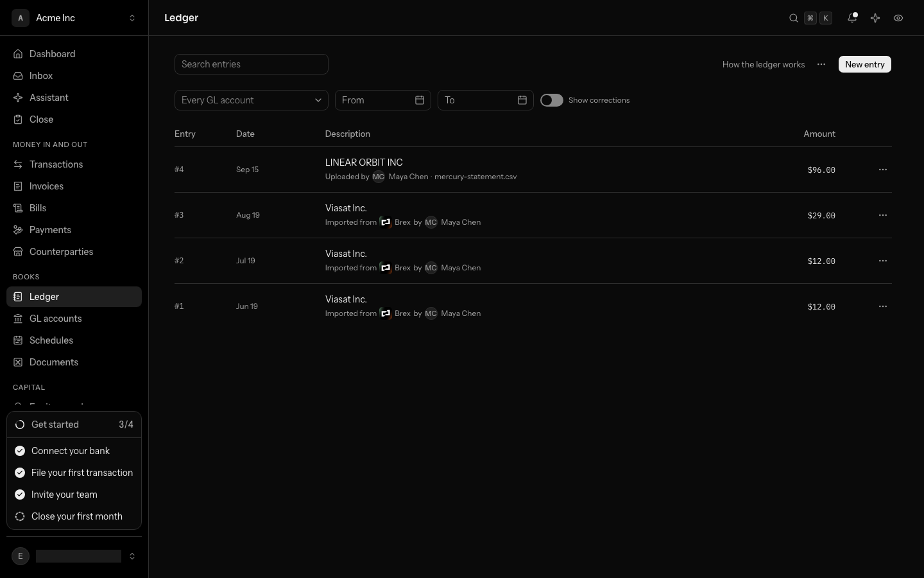Viewport: 924px width, 578px height.
Task: Collapse the Get started checklist
Action: [74, 425]
